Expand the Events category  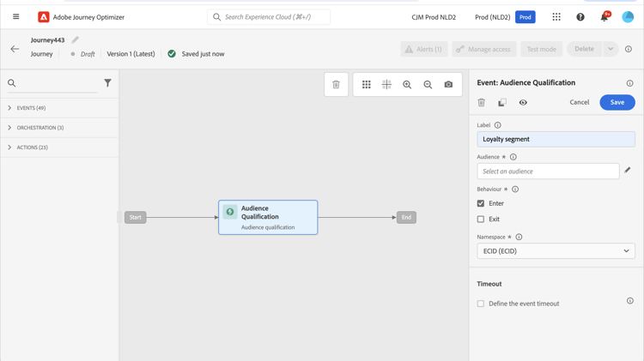[x=10, y=108]
